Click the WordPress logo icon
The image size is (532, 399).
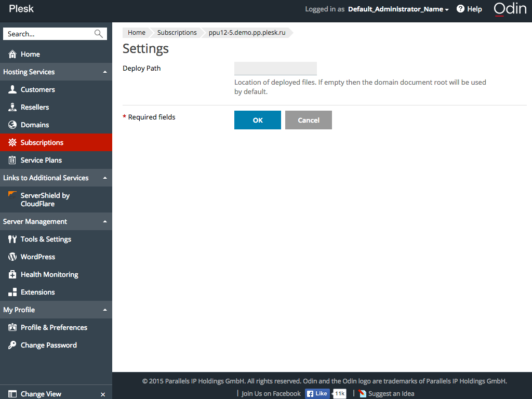point(12,257)
